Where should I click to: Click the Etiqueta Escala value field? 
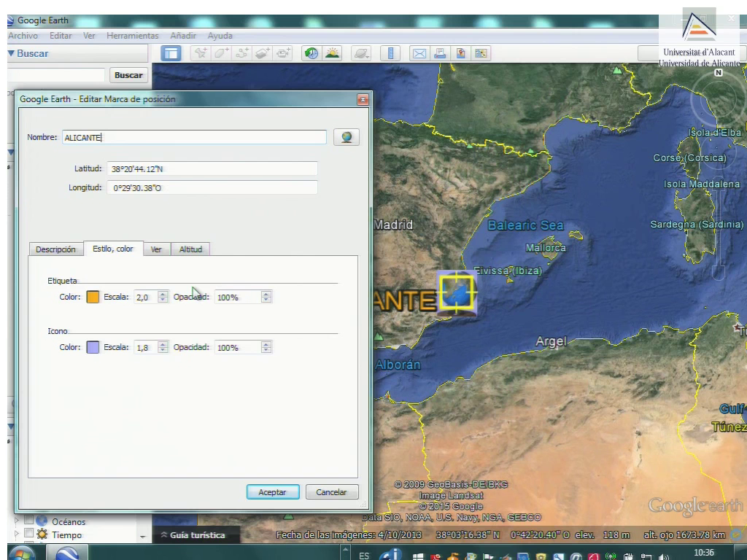click(146, 297)
